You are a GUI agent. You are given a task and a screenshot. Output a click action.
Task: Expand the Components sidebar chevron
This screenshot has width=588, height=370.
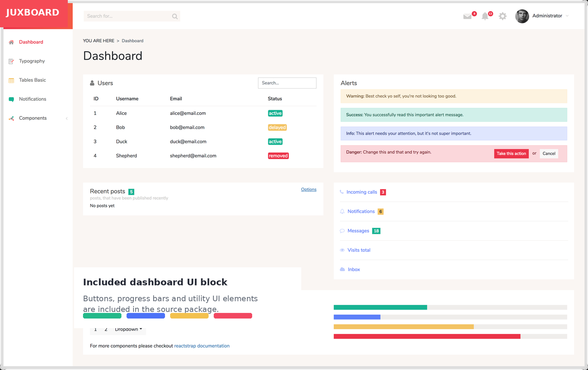(x=67, y=118)
